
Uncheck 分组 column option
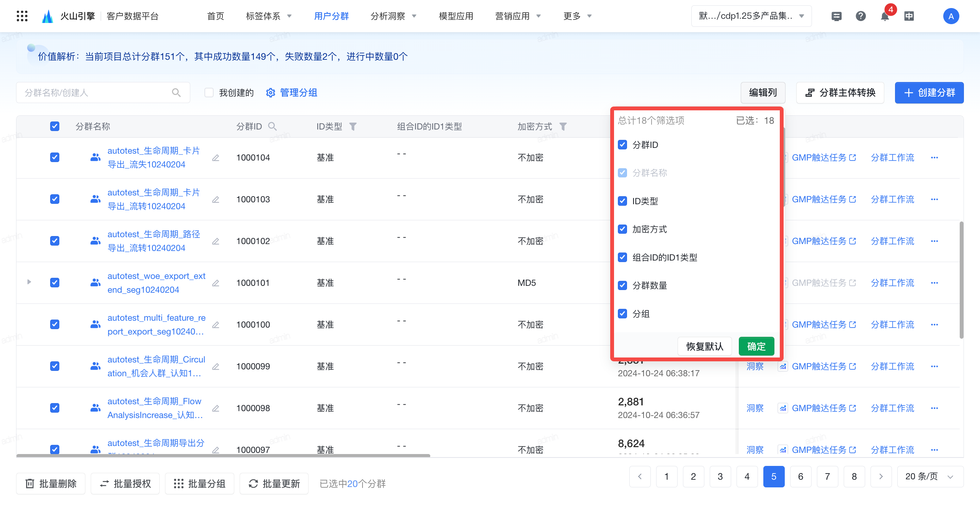pyautogui.click(x=622, y=313)
